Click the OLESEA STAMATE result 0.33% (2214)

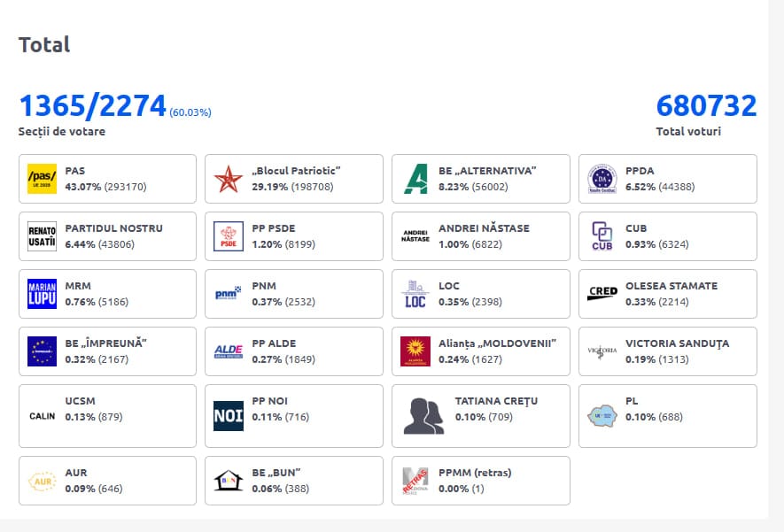point(657,302)
